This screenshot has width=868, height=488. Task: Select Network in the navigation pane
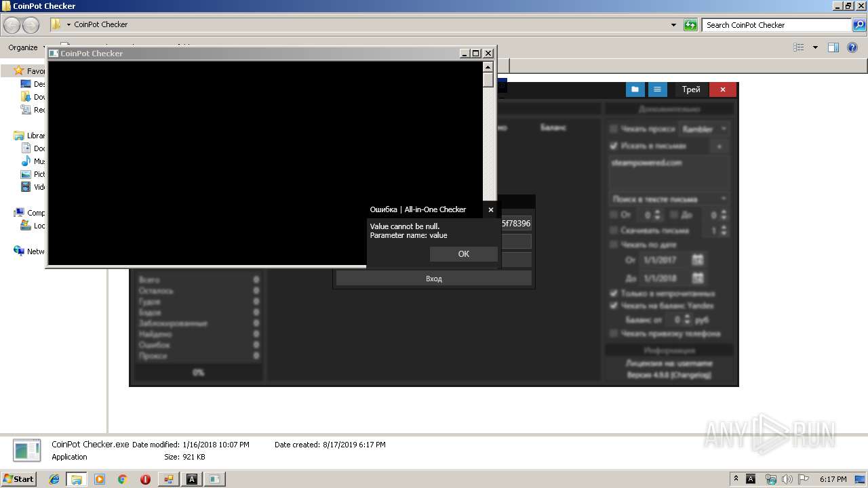[30, 251]
